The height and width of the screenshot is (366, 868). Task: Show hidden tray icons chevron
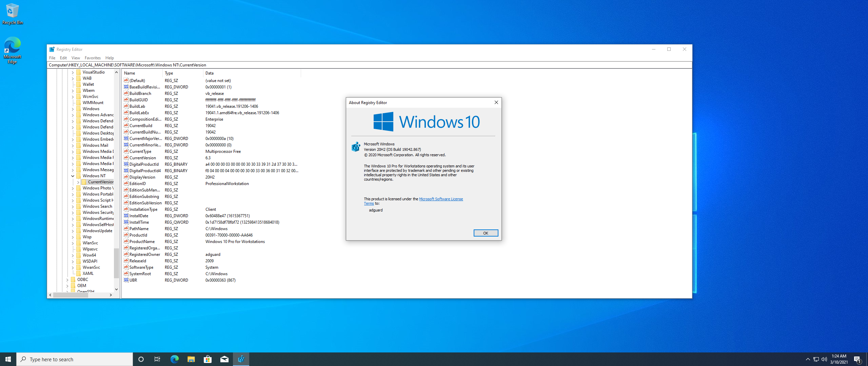coord(808,359)
